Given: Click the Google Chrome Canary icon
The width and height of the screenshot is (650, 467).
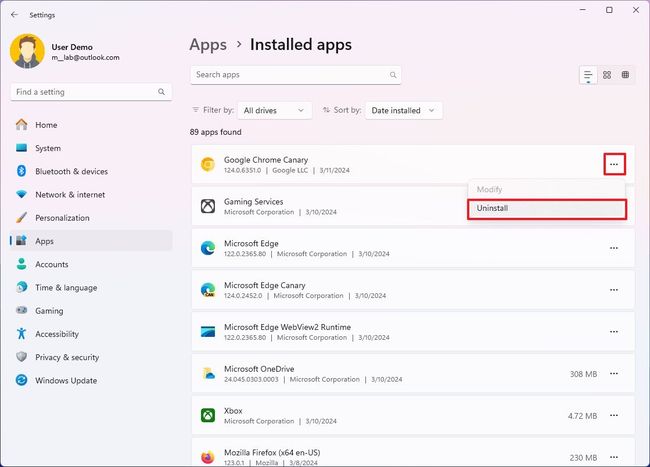Looking at the screenshot, I should coord(208,164).
